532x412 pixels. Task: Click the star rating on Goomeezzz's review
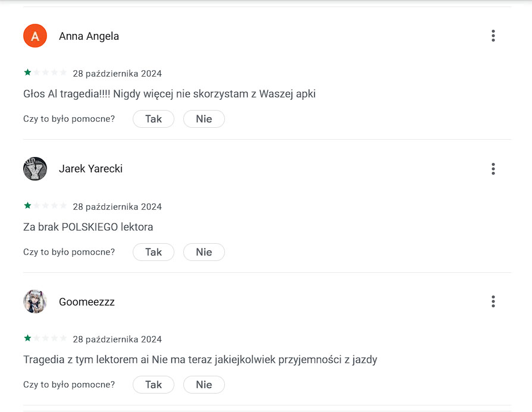(45, 338)
